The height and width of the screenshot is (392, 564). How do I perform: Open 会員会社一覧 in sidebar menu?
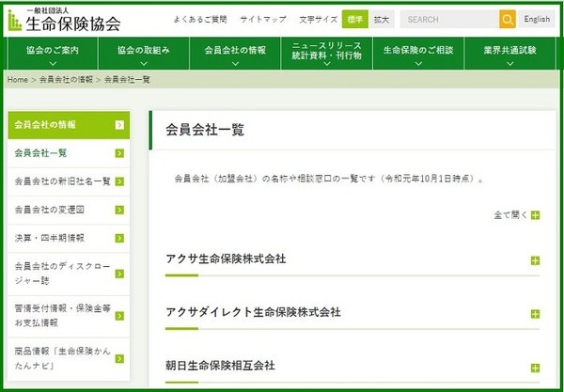(x=69, y=153)
